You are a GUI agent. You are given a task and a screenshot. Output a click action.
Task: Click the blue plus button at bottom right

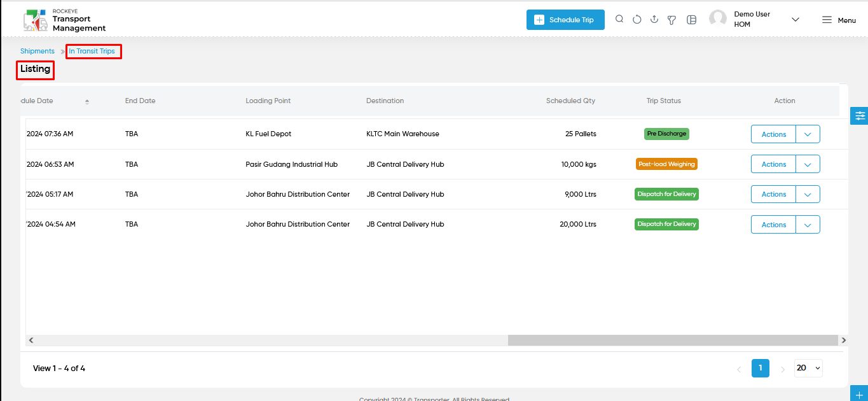tap(860, 394)
